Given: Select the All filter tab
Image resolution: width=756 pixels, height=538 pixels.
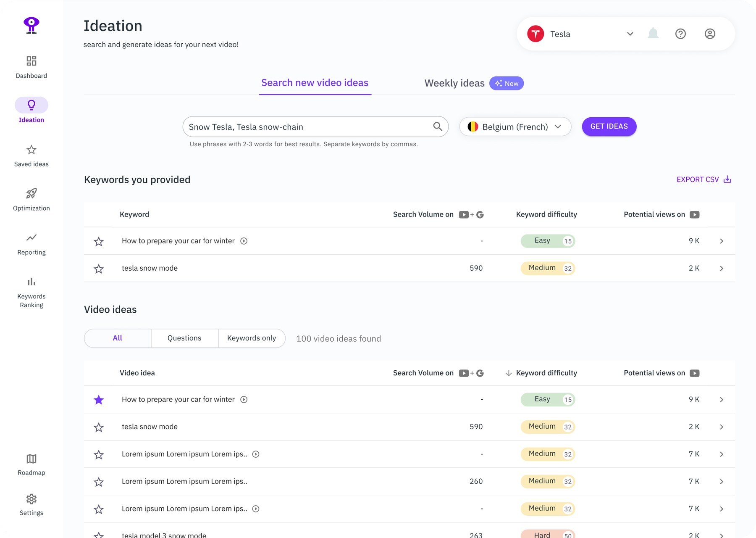Looking at the screenshot, I should [x=118, y=338].
